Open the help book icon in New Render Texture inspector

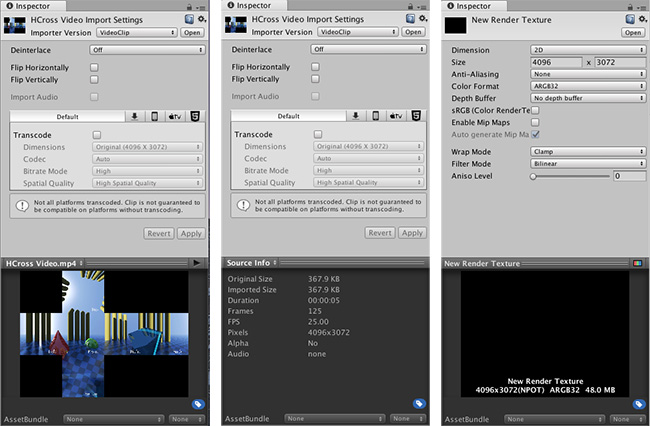coord(622,19)
